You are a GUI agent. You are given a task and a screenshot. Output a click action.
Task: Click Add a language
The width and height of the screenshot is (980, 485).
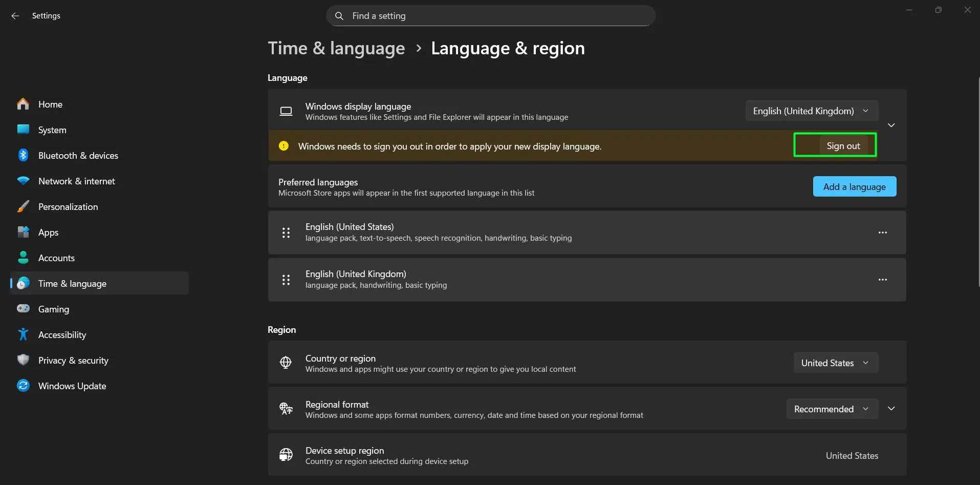[854, 186]
